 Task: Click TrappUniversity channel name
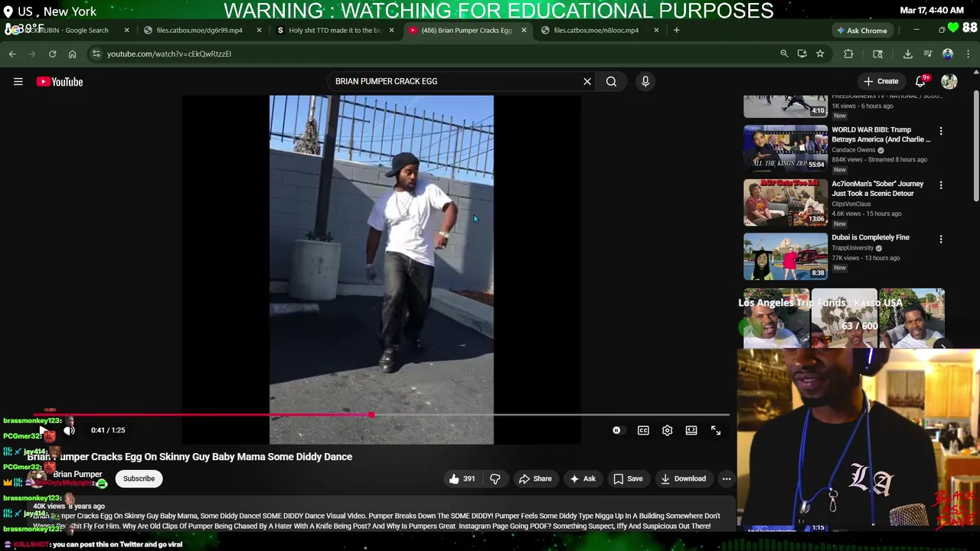[x=852, y=248]
